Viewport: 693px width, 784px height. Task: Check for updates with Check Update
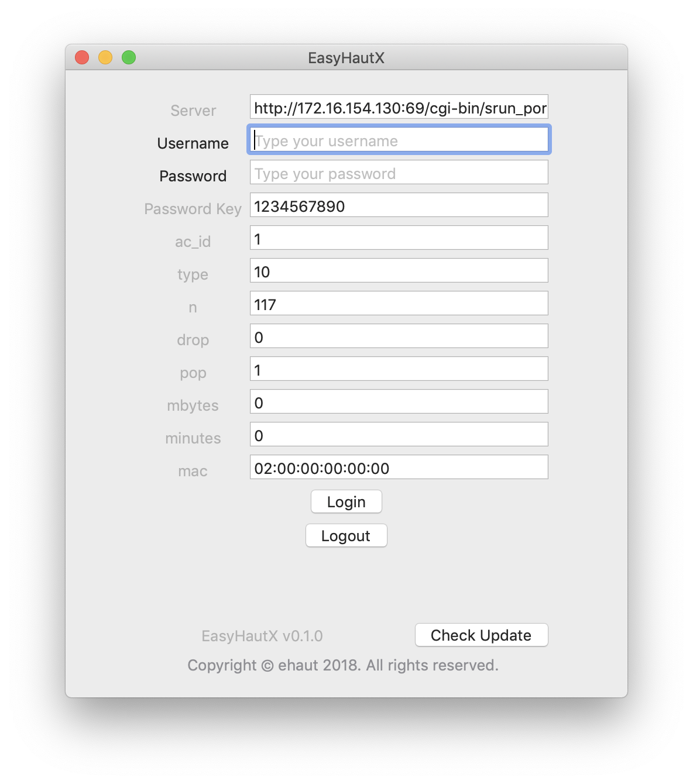pos(481,635)
